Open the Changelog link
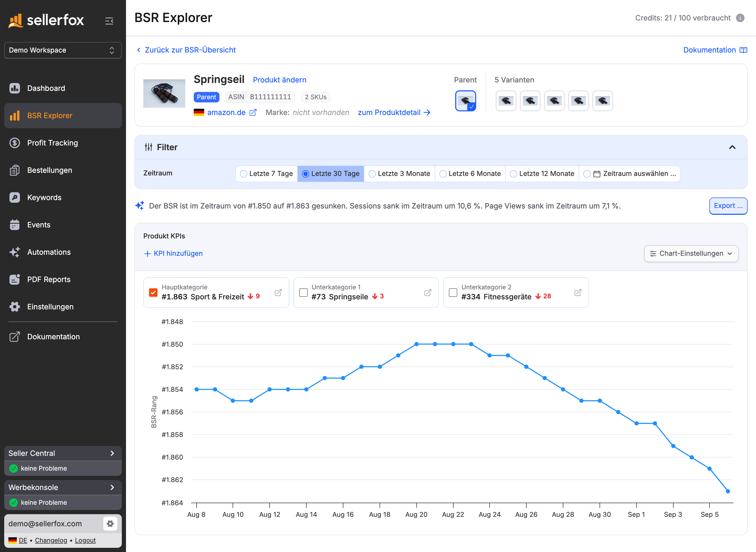This screenshot has width=756, height=552. point(51,540)
